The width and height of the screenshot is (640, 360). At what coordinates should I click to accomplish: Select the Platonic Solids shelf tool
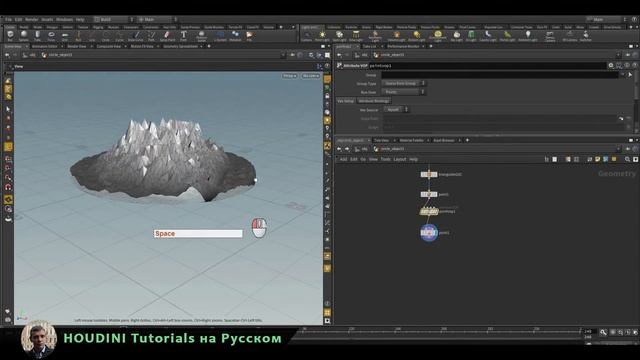(201, 36)
